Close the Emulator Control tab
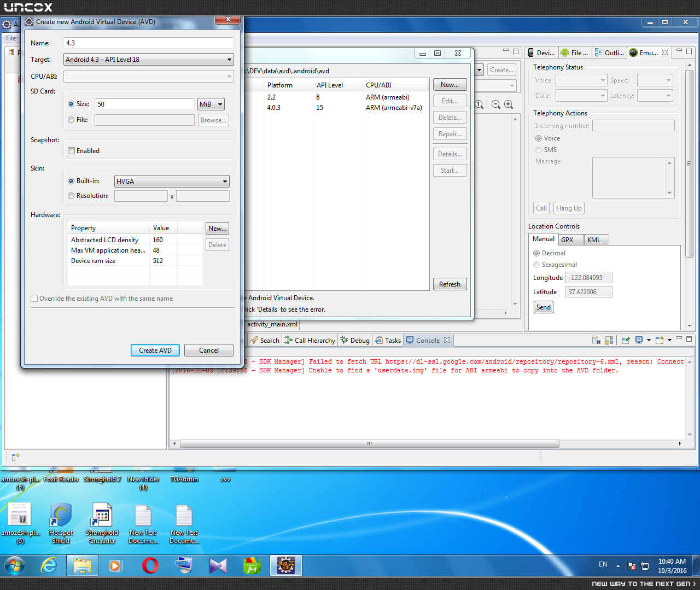The height and width of the screenshot is (590, 700). 665,52
